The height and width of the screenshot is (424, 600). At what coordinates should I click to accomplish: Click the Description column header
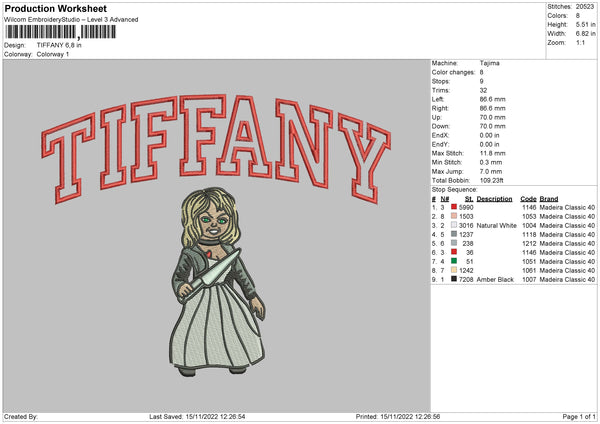pos(494,198)
